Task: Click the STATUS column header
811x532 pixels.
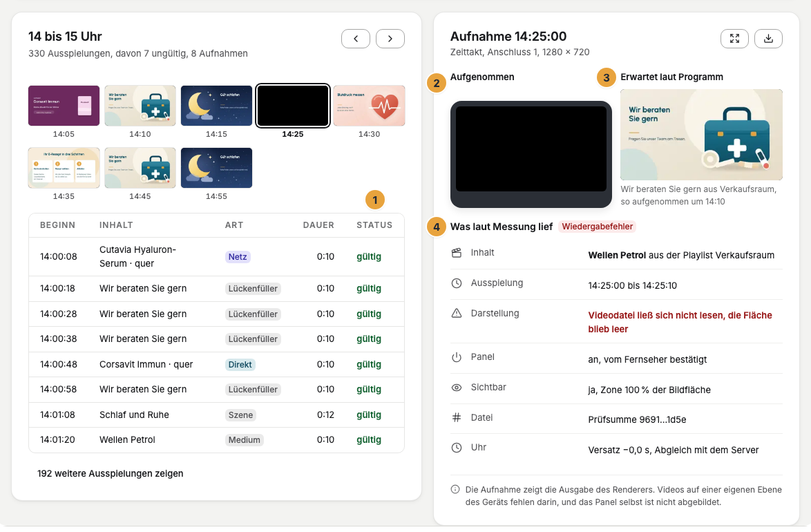Action: [374, 225]
